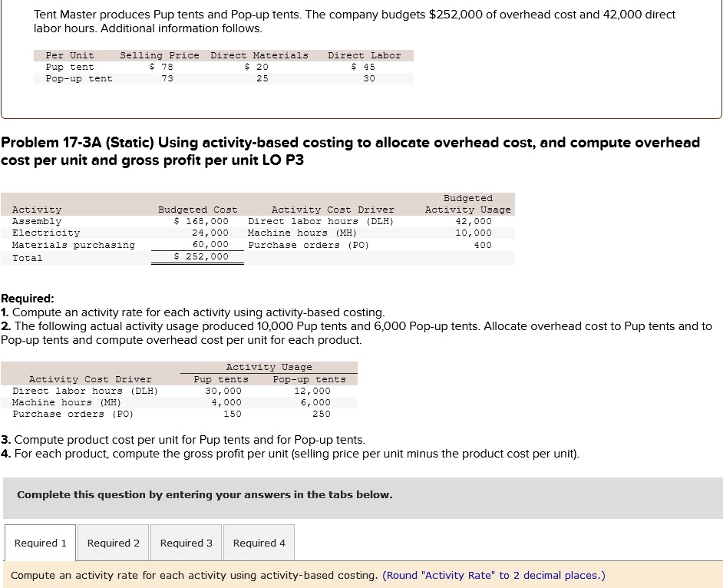Image resolution: width=723 pixels, height=588 pixels.
Task: Click the Complete this question instruction banner
Action: tap(204, 494)
